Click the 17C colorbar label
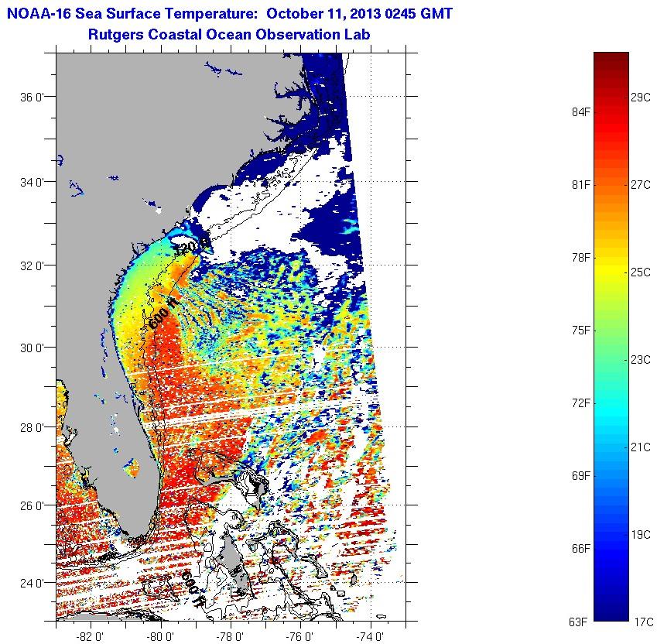Viewport: 657px width, 644px height. 644,622
